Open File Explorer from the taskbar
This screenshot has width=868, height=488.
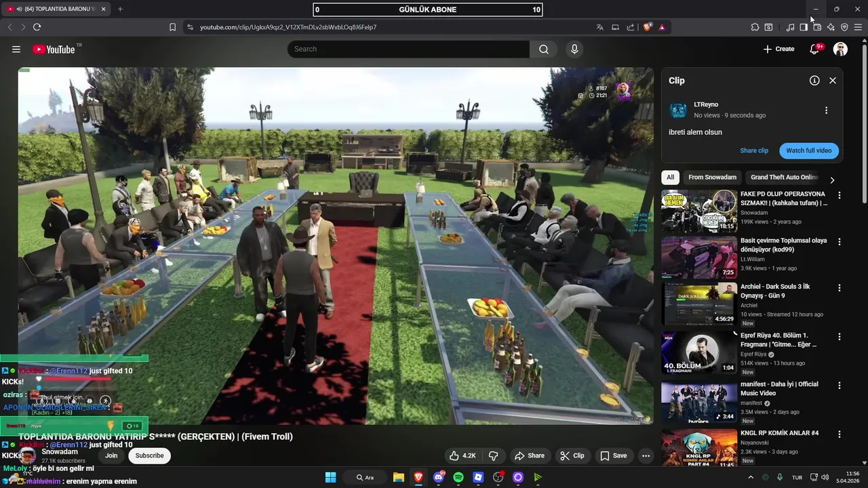(399, 477)
